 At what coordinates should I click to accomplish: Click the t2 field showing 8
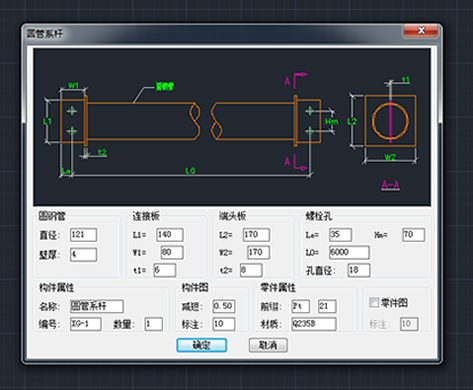pyautogui.click(x=251, y=270)
